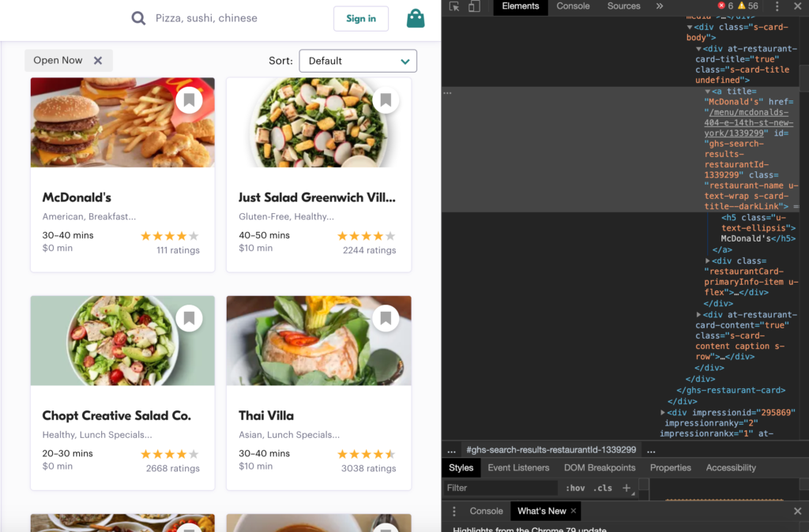Collapse the McDonald's anchor tag node
The image size is (809, 532).
click(707, 92)
